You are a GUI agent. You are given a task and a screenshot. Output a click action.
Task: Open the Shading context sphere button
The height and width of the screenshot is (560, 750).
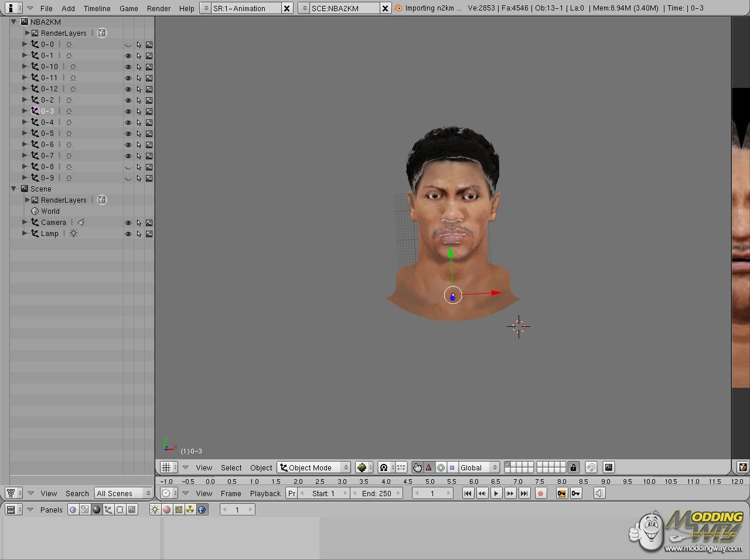[97, 510]
